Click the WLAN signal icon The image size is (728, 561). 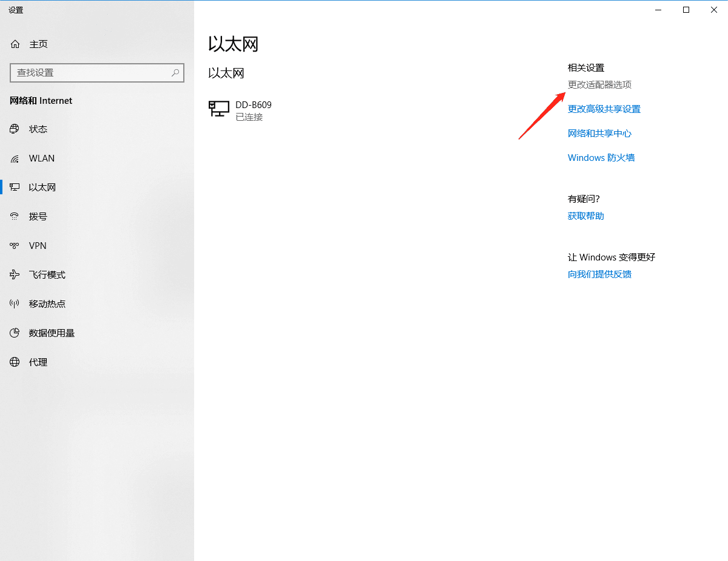coord(15,158)
